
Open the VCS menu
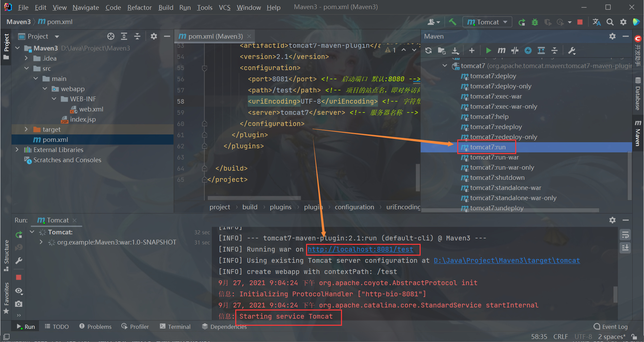point(224,7)
